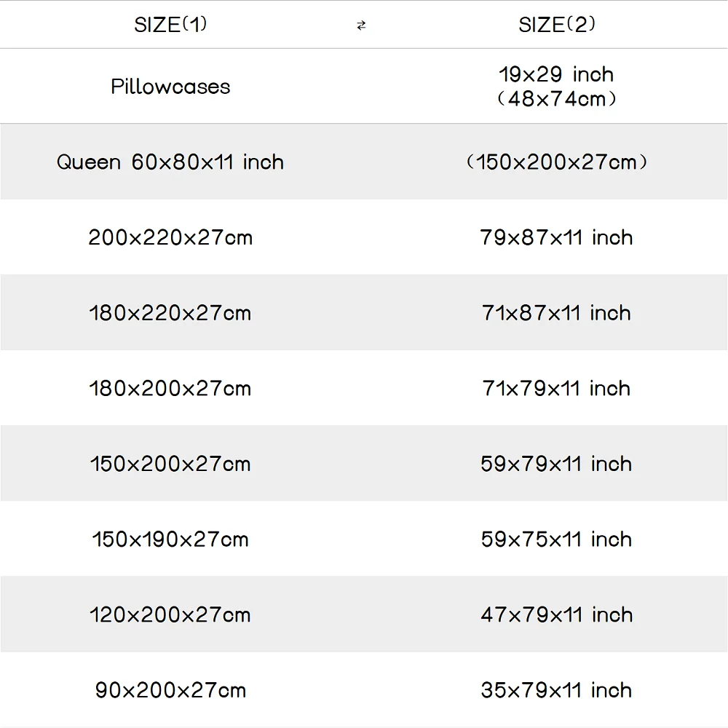Click the SIZE(1) column header
This screenshot has height=728, width=728.
coord(170,25)
